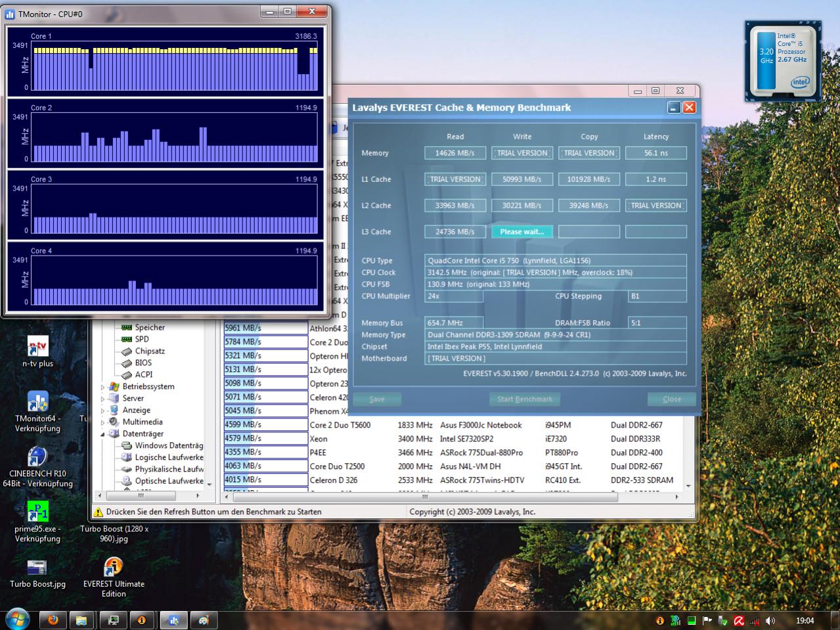This screenshot has width=840, height=630.
Task: Click the Core 3 frequency graph in TMonitor
Action: point(175,210)
